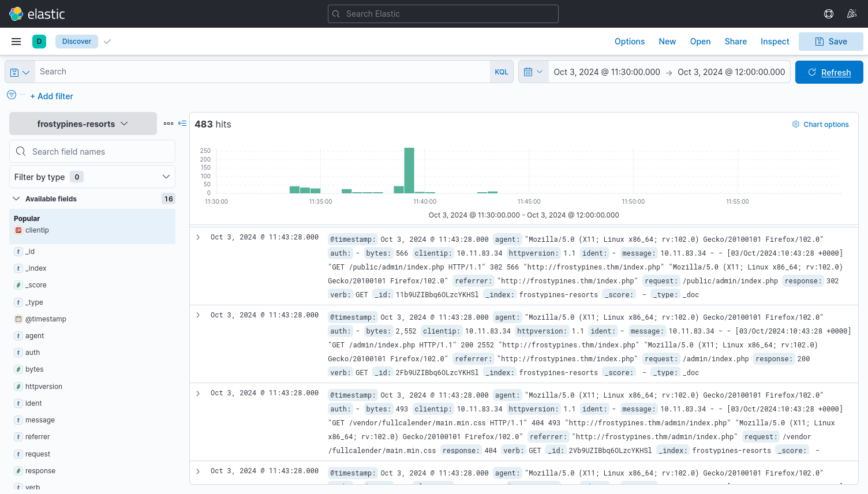Open the calendar quick date menu

533,72
